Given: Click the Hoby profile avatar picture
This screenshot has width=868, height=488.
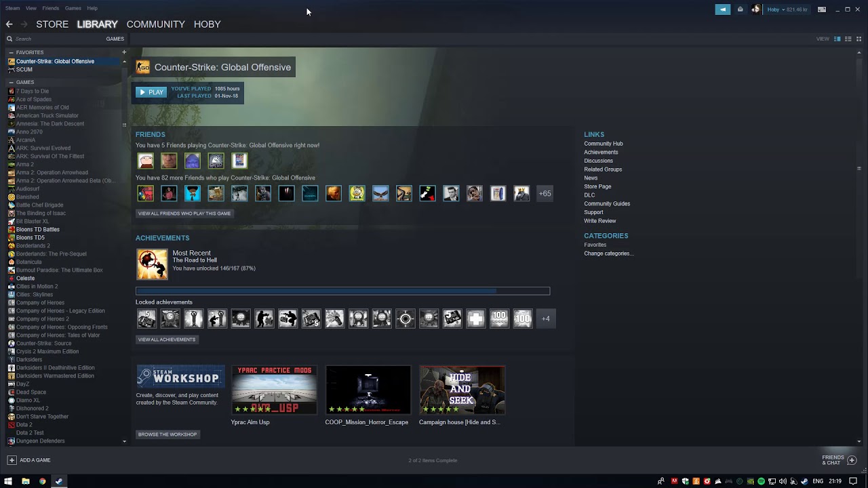Looking at the screenshot, I should [x=755, y=9].
